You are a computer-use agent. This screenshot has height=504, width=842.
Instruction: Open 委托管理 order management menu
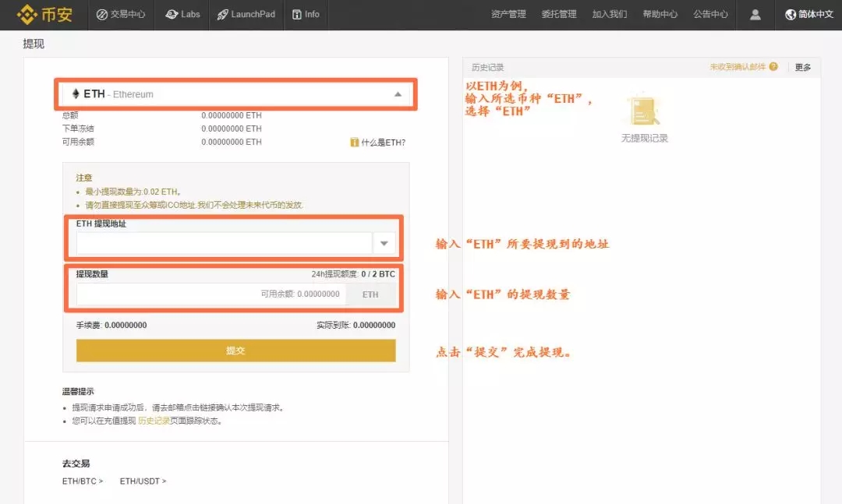click(559, 15)
